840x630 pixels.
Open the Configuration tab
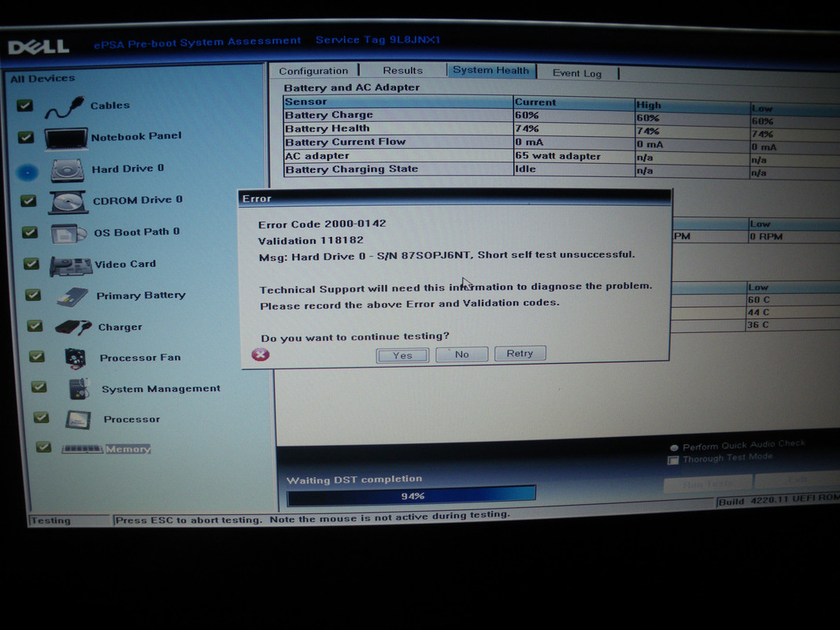(x=313, y=71)
